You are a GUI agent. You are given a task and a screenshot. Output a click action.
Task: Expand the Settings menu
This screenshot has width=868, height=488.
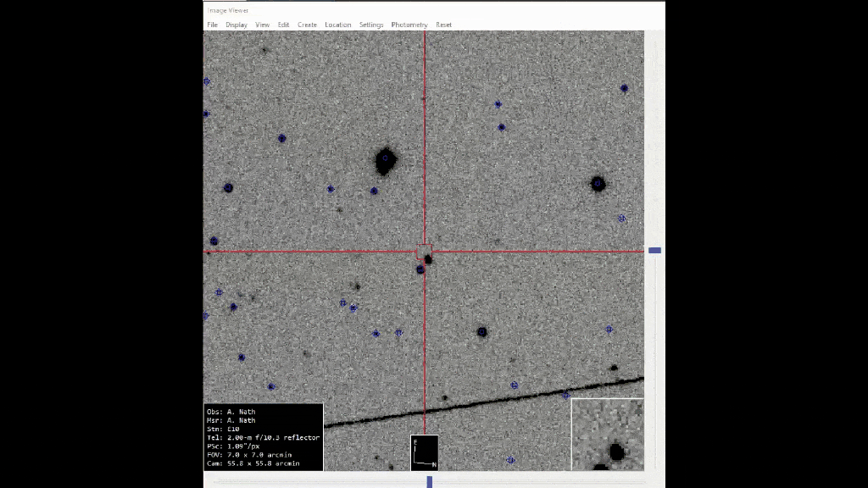(x=371, y=25)
